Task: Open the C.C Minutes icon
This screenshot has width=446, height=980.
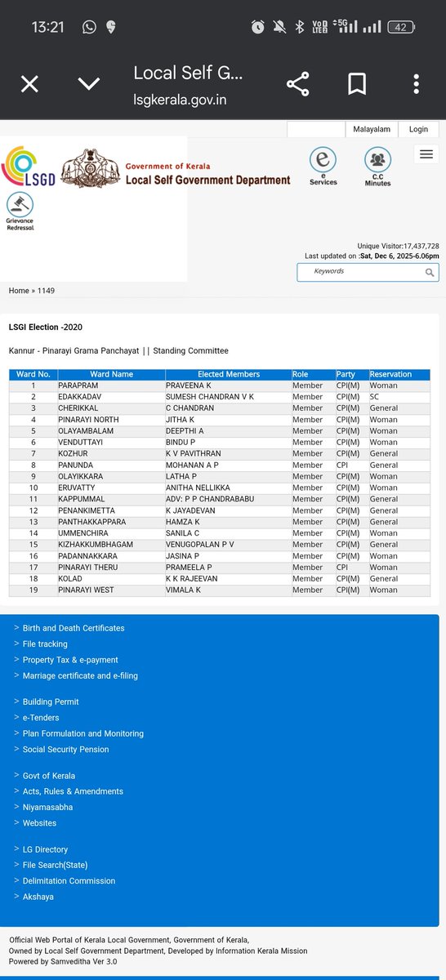Action: pos(377,167)
